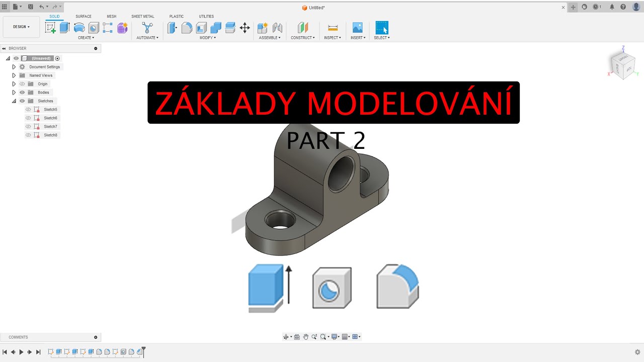
Task: Click the Offset Plane construct icon
Action: coord(302,28)
